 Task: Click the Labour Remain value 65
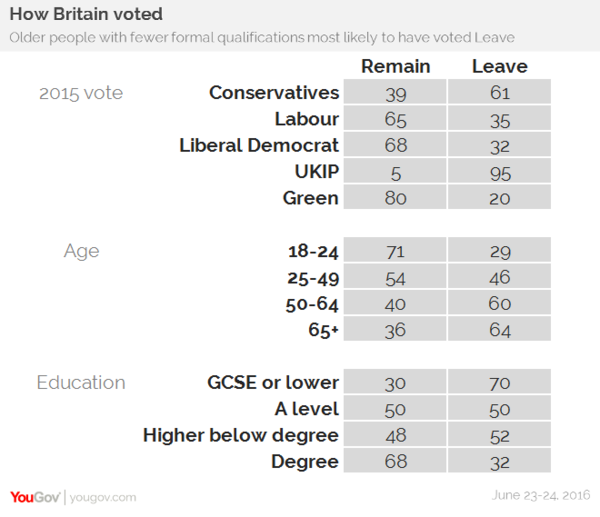[x=395, y=118]
